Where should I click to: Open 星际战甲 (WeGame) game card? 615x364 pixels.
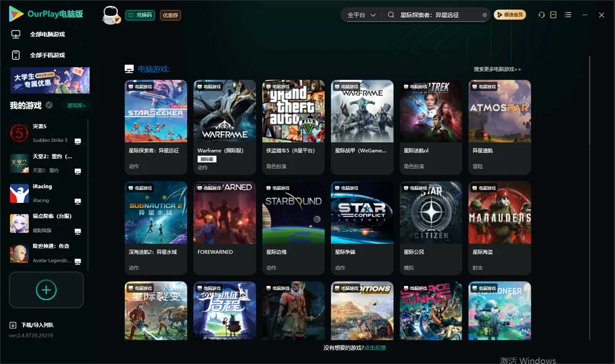362,127
